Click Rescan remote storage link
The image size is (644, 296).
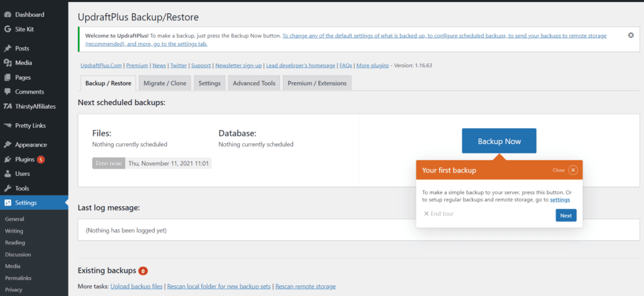(306, 286)
